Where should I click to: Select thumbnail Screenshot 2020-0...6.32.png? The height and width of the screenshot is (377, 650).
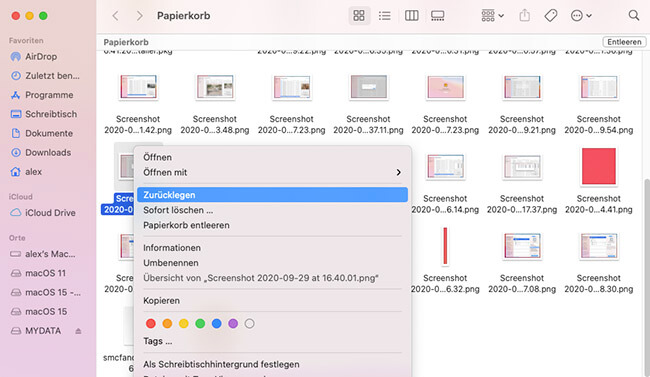[445, 246]
